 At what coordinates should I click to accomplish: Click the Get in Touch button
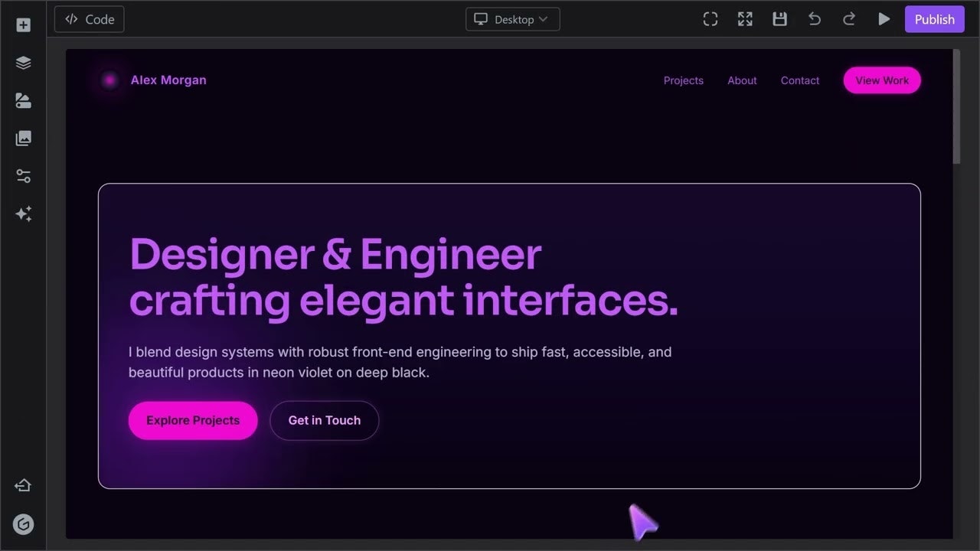pos(324,420)
